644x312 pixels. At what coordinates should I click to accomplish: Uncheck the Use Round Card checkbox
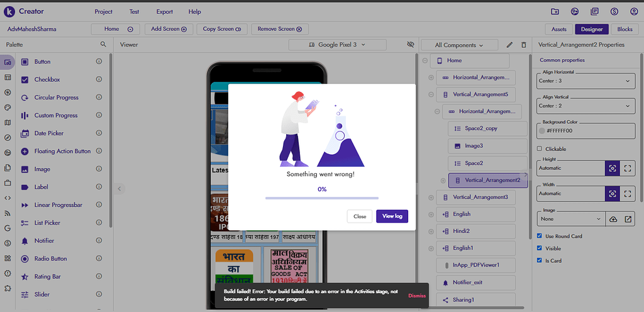coord(540,236)
